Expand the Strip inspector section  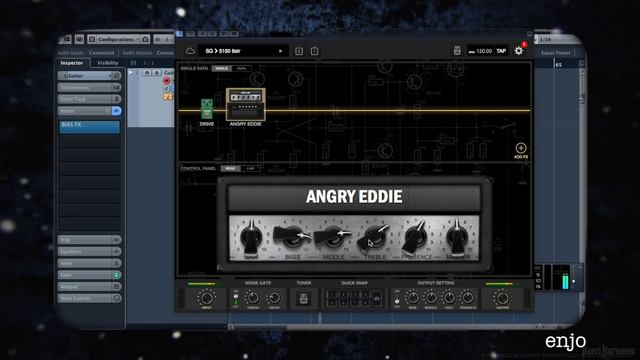click(89, 240)
